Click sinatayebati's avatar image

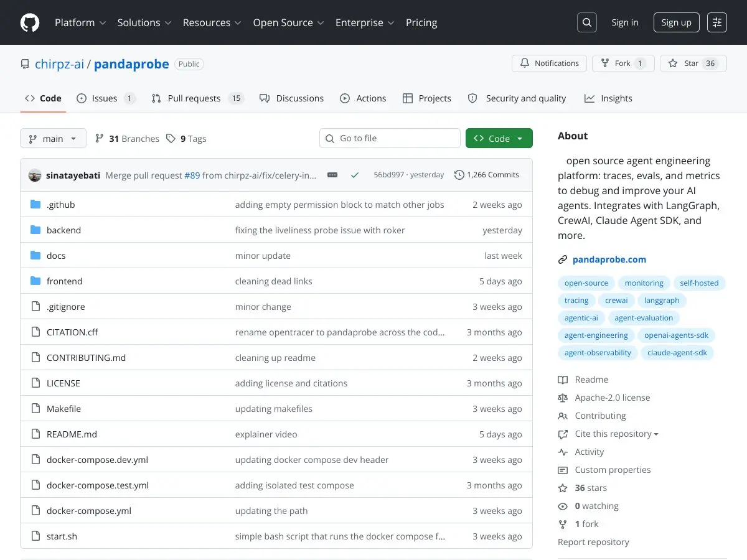tap(35, 175)
